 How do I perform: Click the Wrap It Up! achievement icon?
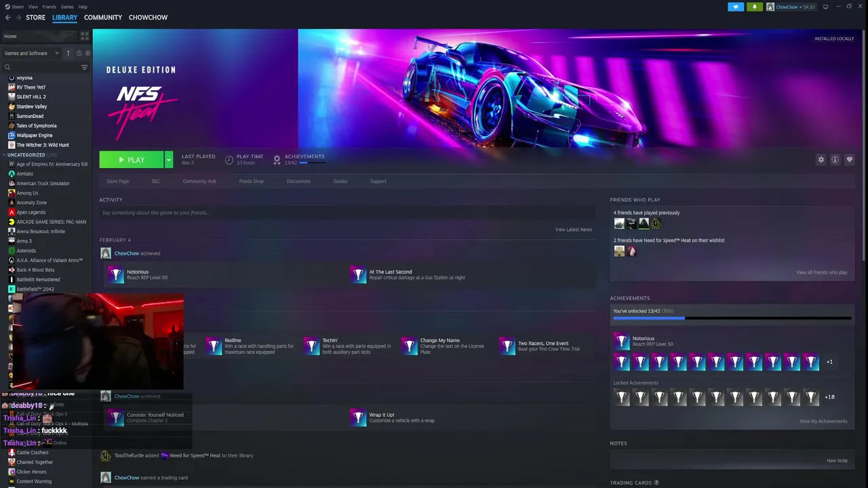[x=358, y=418]
